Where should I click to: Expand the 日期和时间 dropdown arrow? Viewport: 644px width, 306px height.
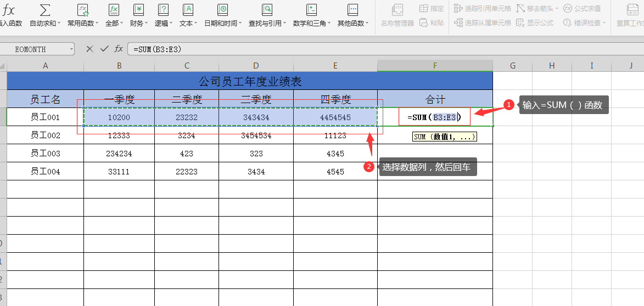(x=239, y=24)
